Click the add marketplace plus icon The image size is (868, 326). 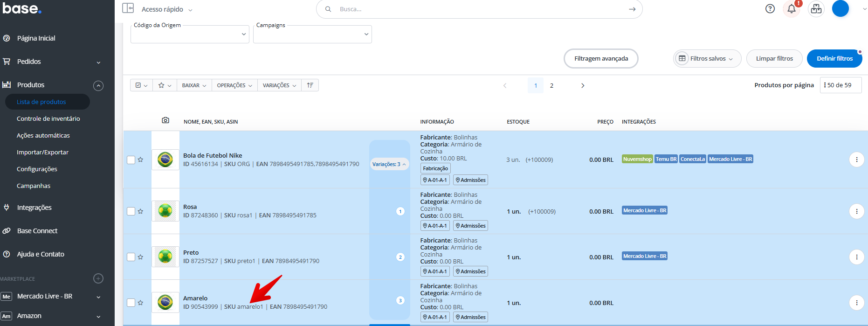pos(98,278)
